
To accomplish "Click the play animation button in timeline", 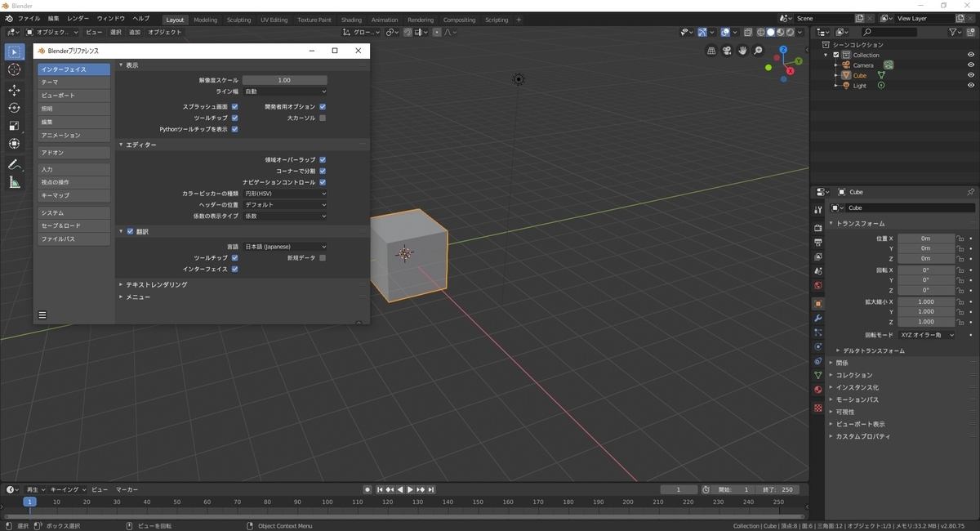I will point(410,489).
